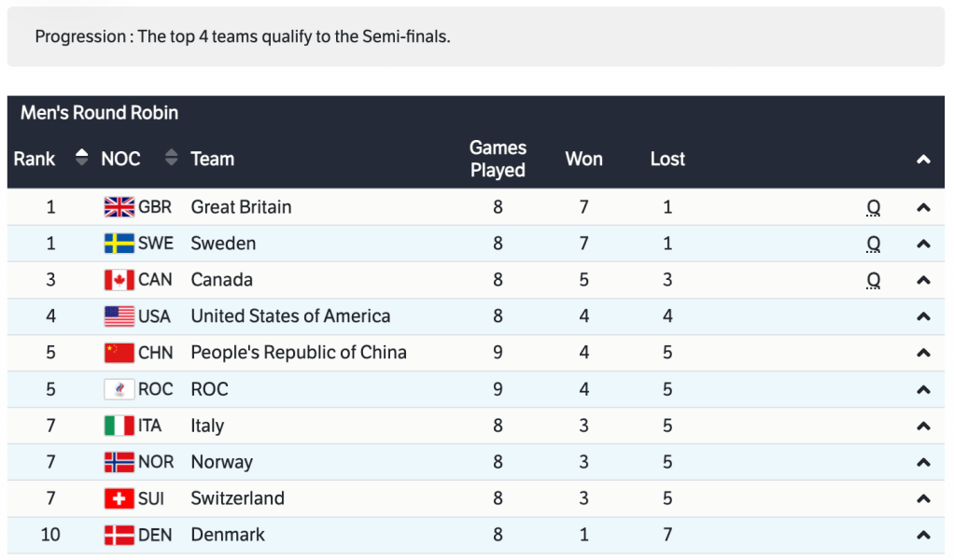This screenshot has height=560, width=954.
Task: Click Sweden's Q qualified marker
Action: pos(874,244)
